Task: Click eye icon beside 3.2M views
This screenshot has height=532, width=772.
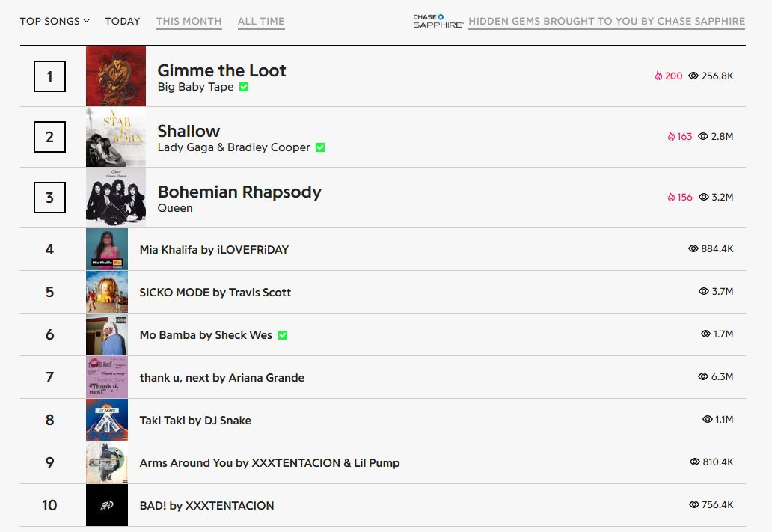Action: (704, 197)
